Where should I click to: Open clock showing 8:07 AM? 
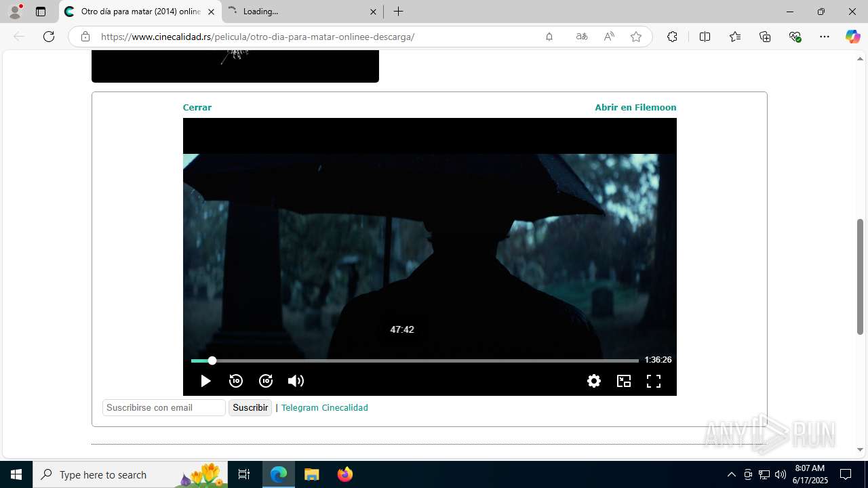click(810, 474)
